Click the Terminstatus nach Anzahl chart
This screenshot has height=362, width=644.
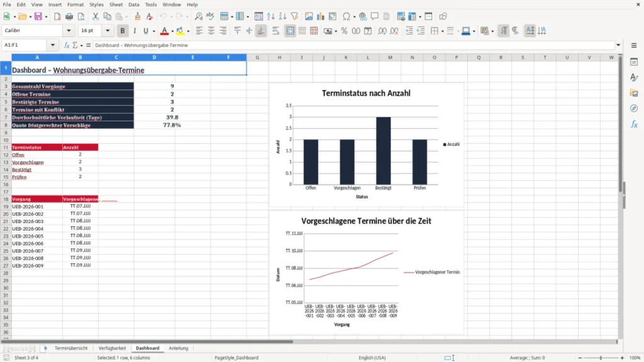point(367,145)
